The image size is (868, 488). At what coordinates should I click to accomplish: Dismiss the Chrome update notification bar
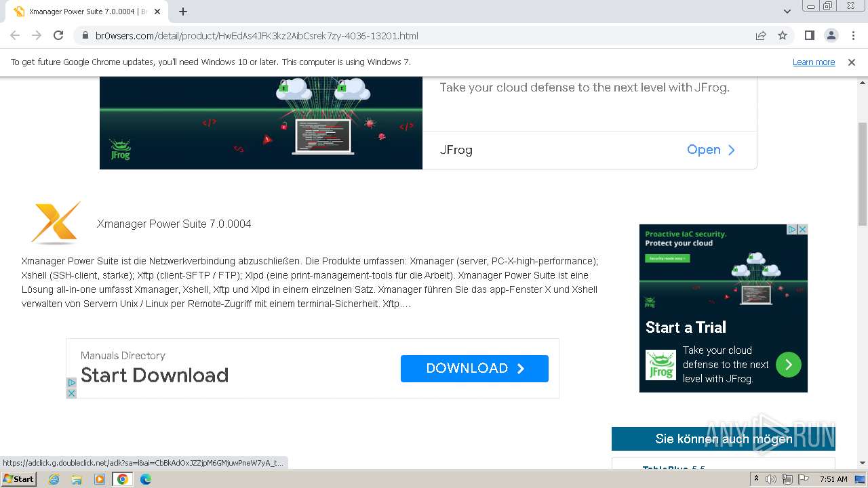[852, 62]
